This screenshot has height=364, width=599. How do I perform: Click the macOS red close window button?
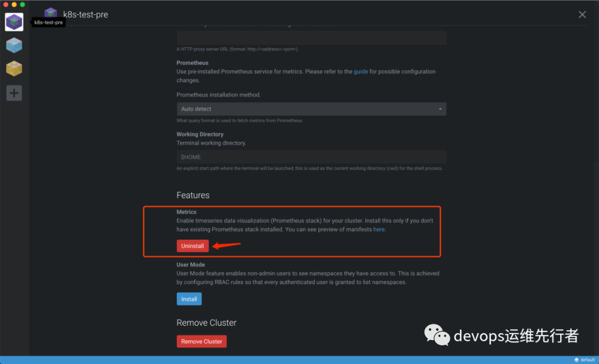6,4
